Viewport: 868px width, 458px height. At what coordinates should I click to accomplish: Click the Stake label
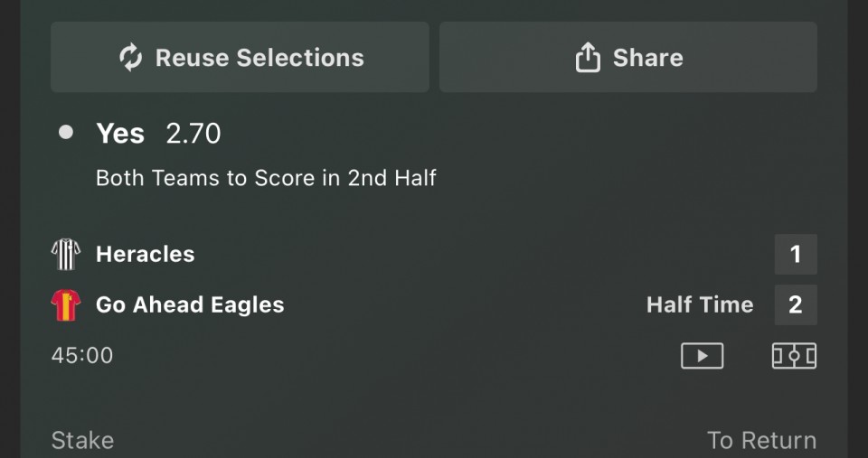[82, 441]
